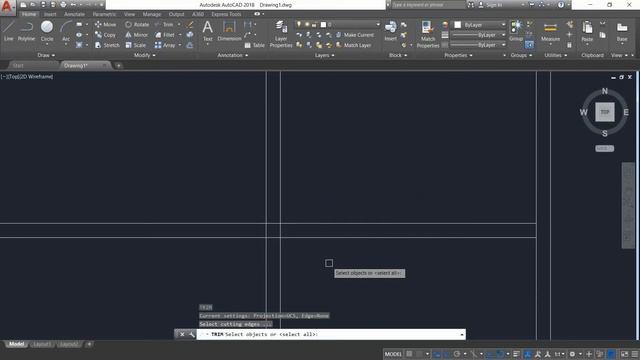The image size is (640, 360).
Task: Open the AutoCAD application menu logo
Action: point(7,7)
